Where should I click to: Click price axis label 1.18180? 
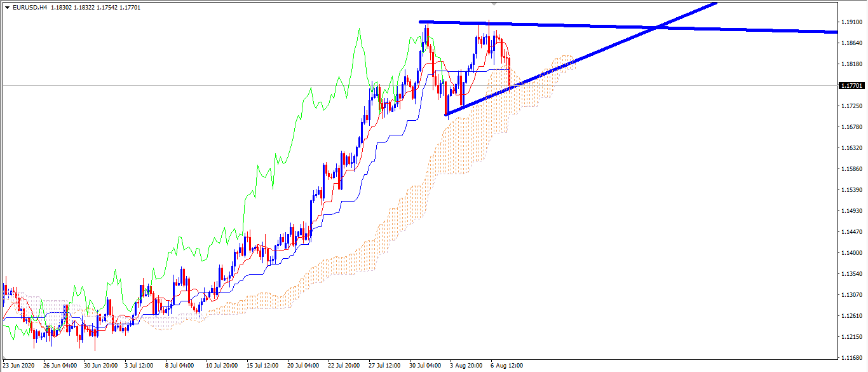tap(851, 64)
